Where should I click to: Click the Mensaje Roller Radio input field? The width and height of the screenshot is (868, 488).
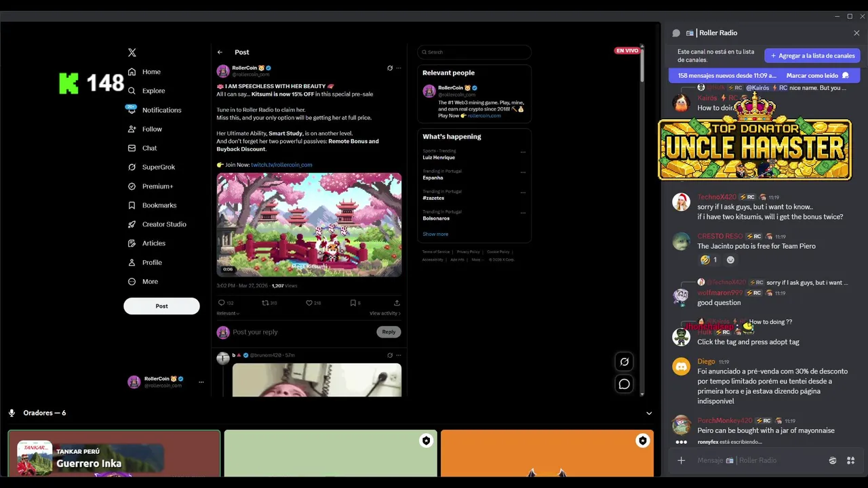point(759,461)
